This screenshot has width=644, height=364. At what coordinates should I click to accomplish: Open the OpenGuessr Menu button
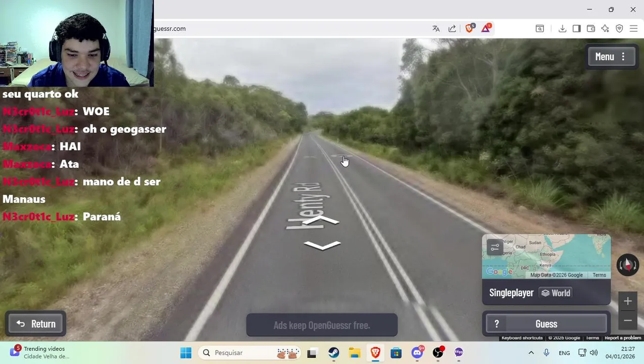click(x=611, y=57)
